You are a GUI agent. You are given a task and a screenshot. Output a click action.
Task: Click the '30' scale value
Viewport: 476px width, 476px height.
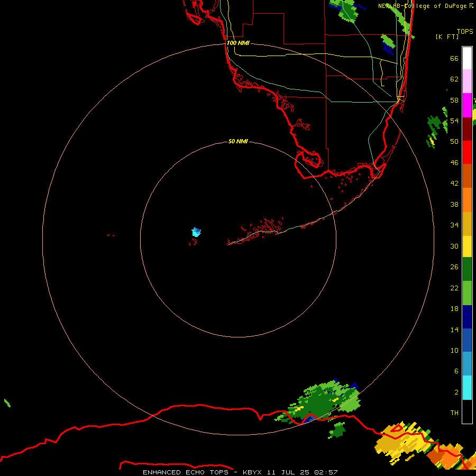coord(454,246)
